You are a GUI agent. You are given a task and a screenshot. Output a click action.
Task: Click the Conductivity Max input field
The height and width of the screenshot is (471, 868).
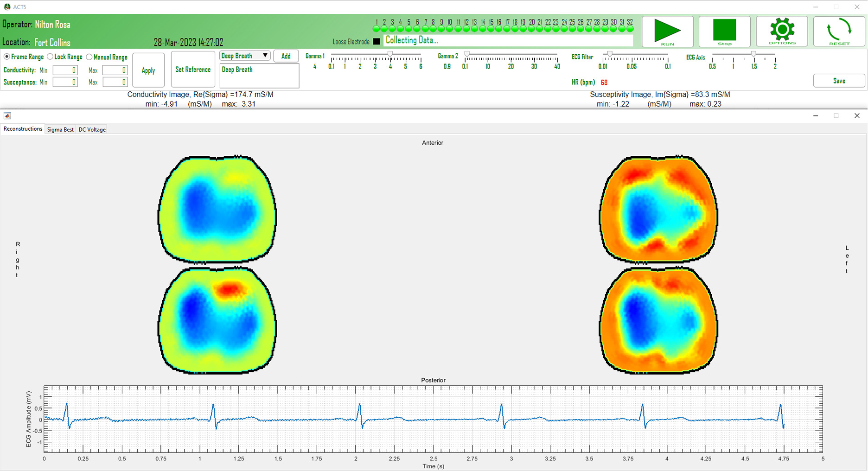point(115,70)
